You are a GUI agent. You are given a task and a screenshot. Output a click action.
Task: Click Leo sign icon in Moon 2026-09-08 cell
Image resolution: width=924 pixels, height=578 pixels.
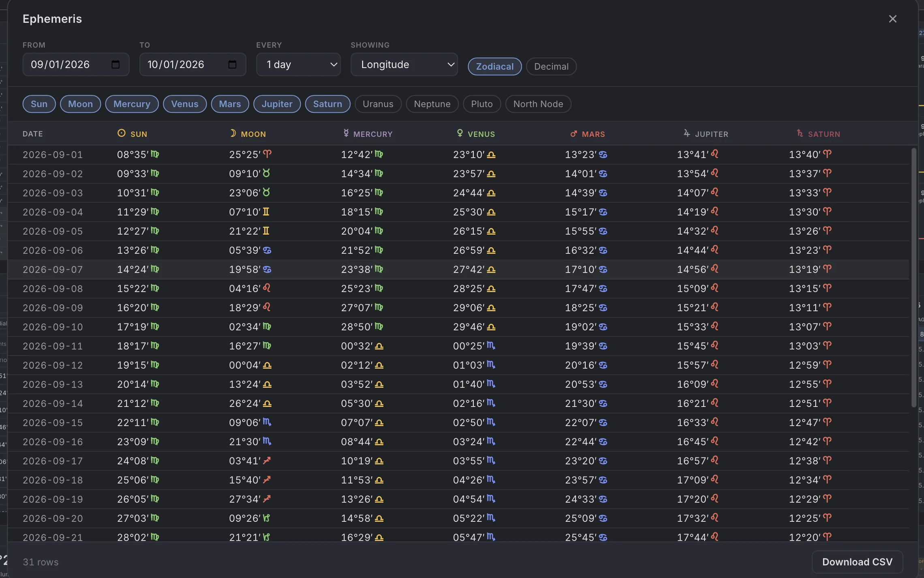point(267,288)
